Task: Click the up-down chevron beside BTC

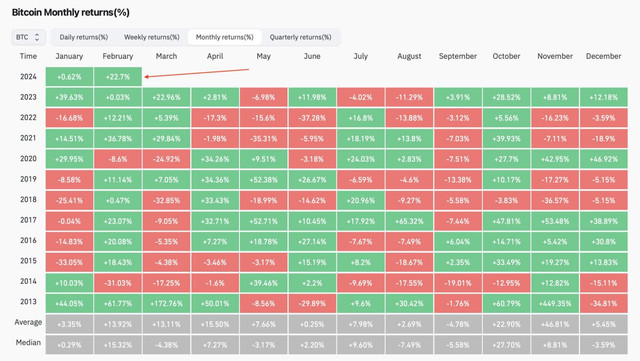Action: (x=37, y=37)
